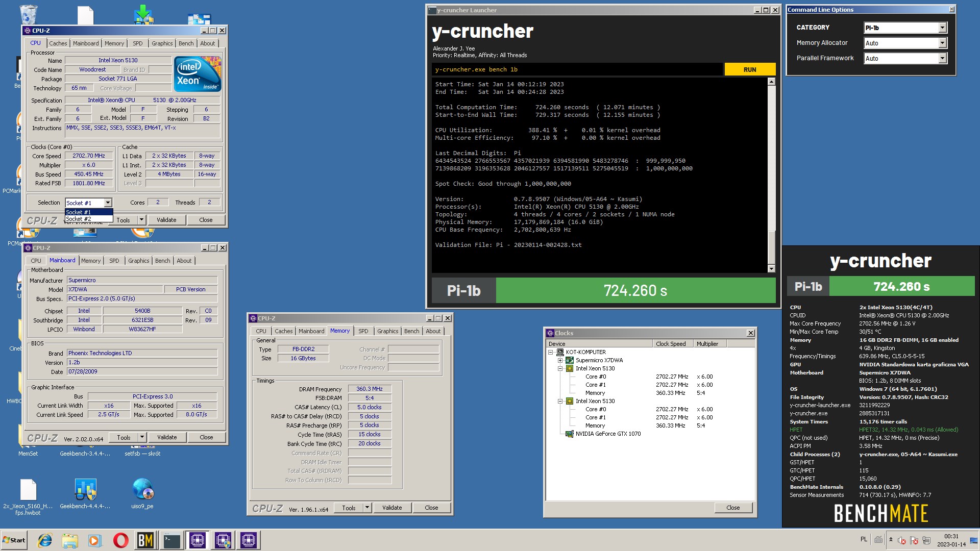The width and height of the screenshot is (980, 551).
Task: Click the Supermicro X7DWA motherboard icon
Action: [570, 360]
